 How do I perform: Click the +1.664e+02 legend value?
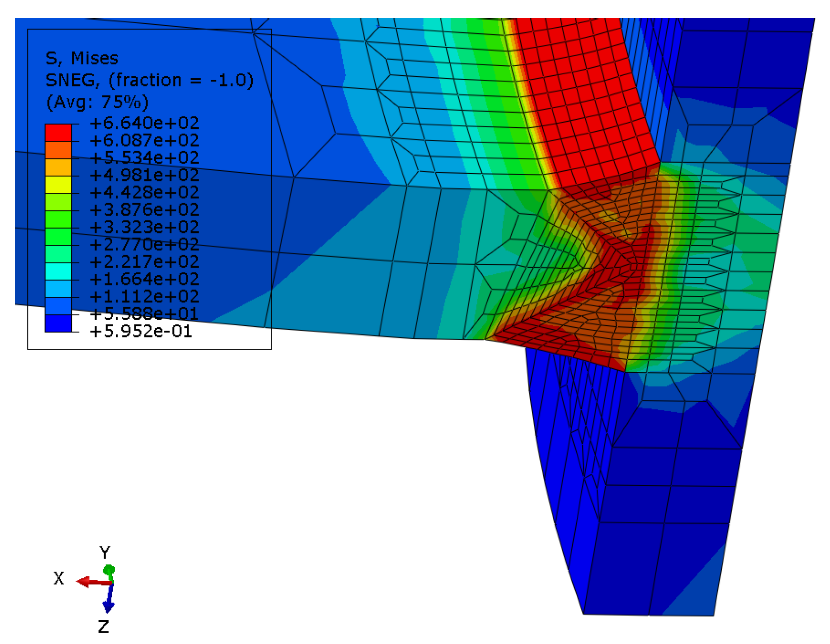pyautogui.click(x=144, y=279)
